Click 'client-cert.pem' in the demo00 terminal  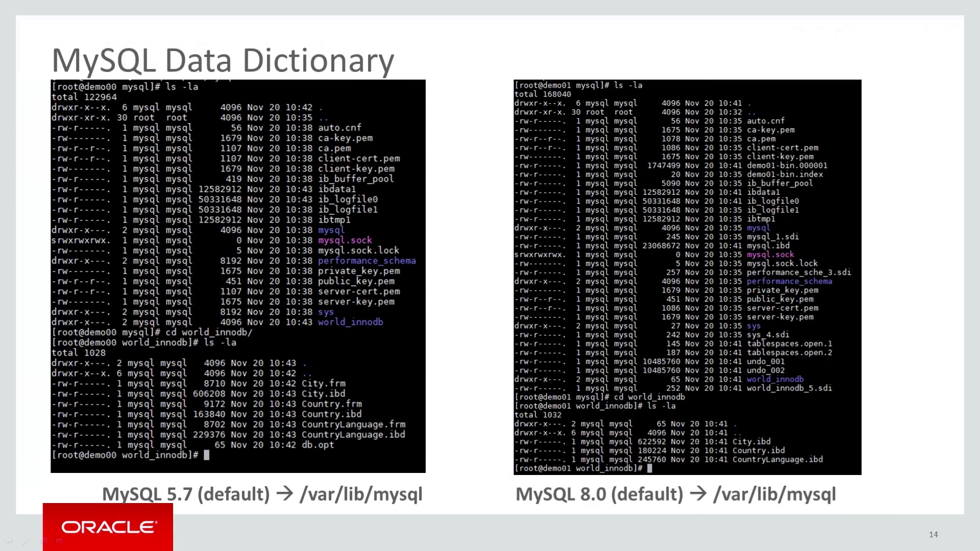[x=359, y=159]
